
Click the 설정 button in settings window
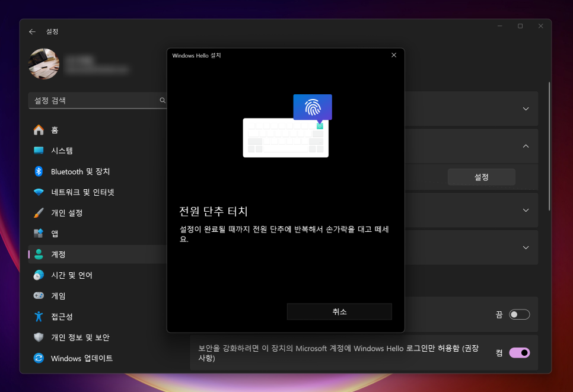tap(481, 177)
